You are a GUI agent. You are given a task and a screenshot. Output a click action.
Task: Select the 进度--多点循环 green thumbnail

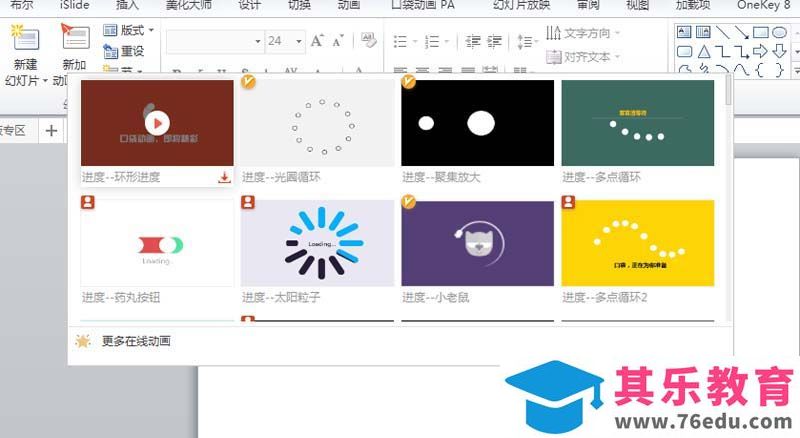tap(638, 123)
